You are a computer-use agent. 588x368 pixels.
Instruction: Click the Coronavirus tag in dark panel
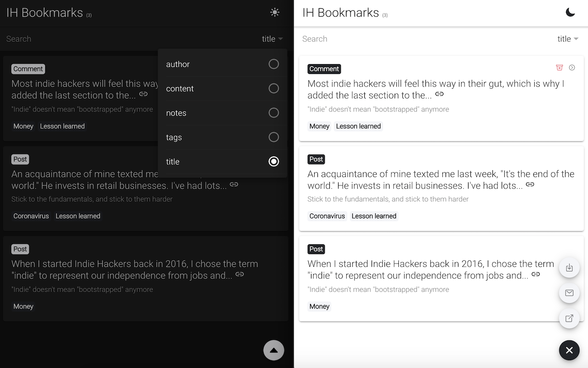tap(31, 216)
